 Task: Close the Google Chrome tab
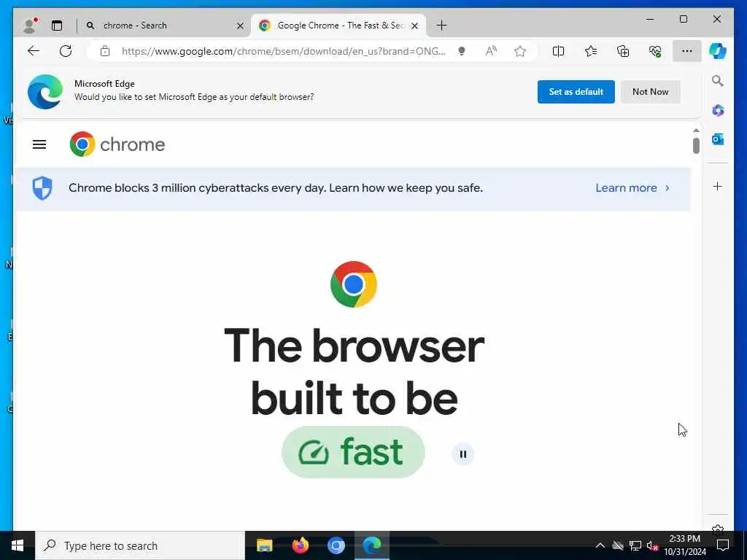click(414, 26)
